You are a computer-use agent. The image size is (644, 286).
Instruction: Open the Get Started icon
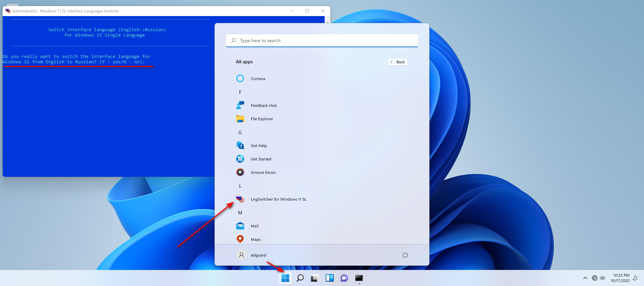pos(240,159)
